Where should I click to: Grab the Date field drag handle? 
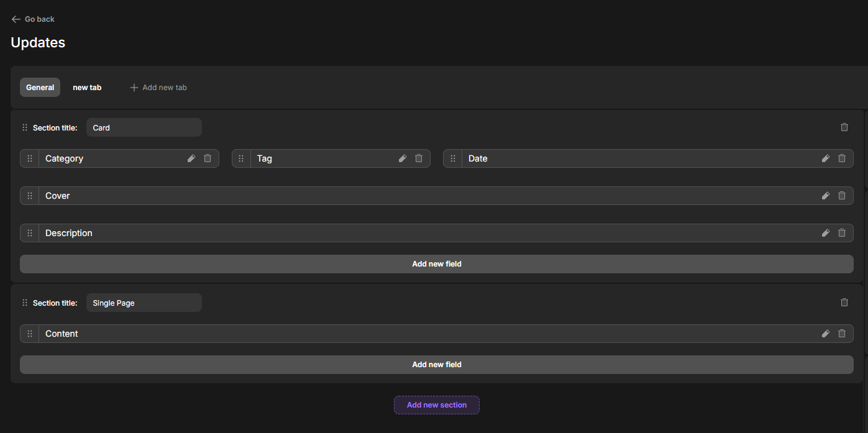pyautogui.click(x=453, y=158)
